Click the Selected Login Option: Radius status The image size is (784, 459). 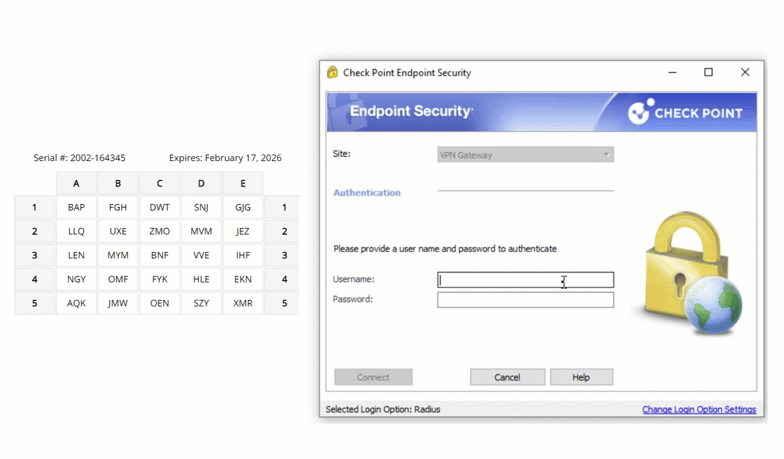383,409
